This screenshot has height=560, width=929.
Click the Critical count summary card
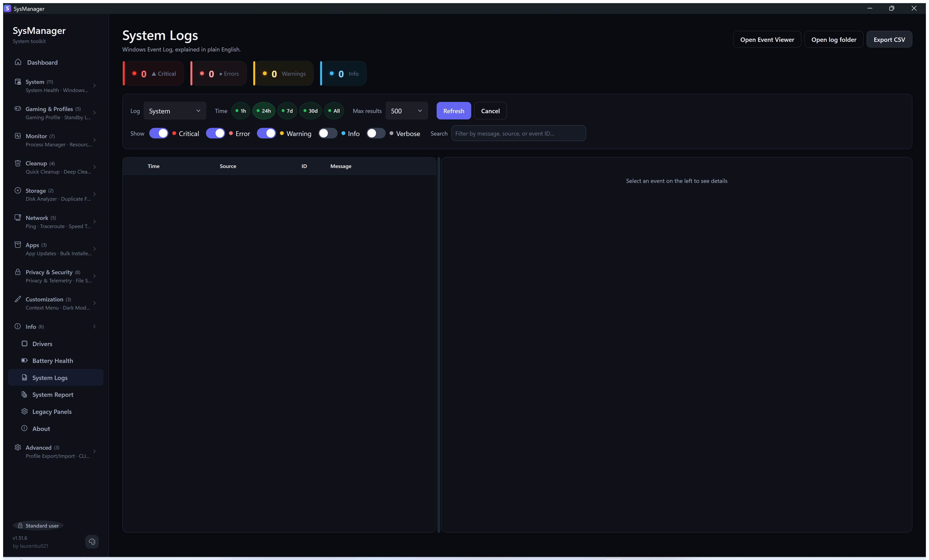pyautogui.click(x=154, y=74)
